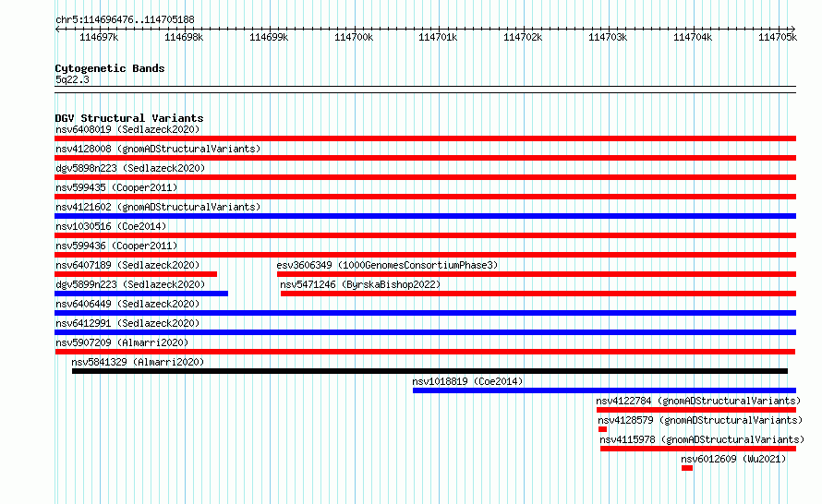Select the blue bar under nsv6406449
Image resolution: width=822 pixels, height=504 pixels.
[x=425, y=313]
